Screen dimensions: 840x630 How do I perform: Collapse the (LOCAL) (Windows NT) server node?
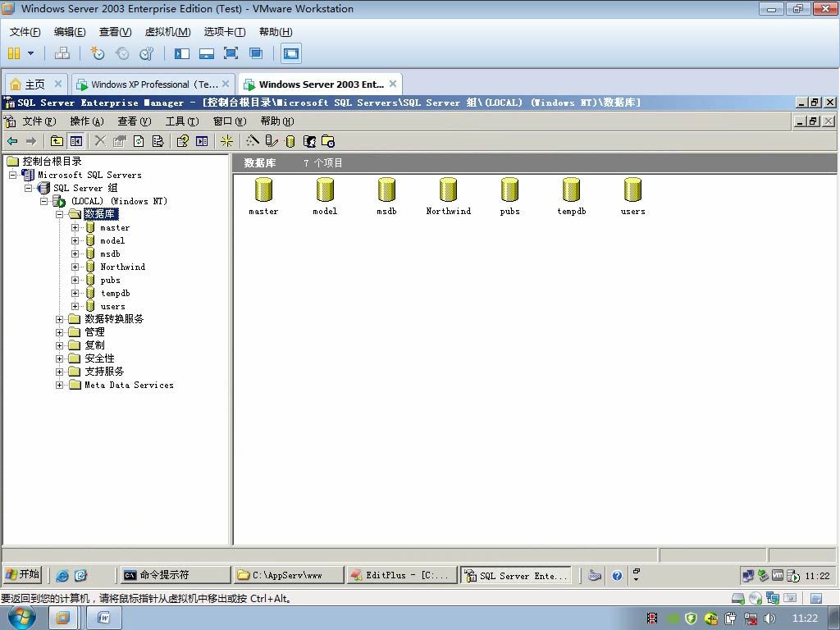pyautogui.click(x=44, y=201)
